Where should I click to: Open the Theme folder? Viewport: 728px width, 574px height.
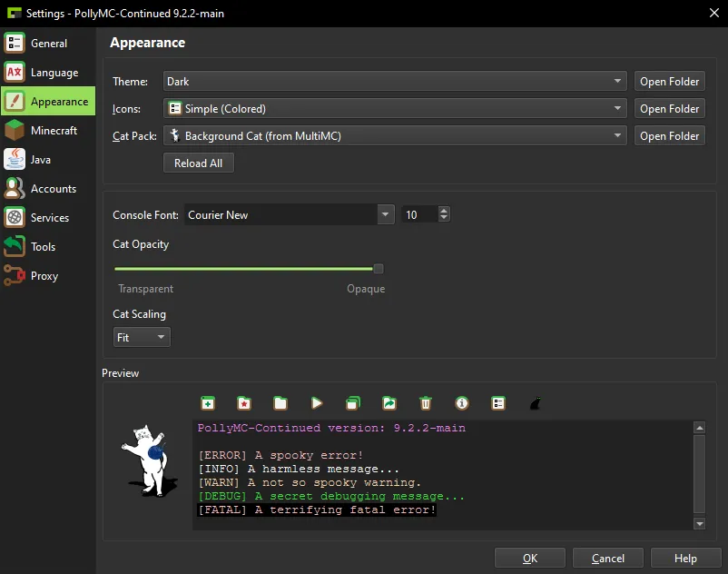click(x=669, y=81)
